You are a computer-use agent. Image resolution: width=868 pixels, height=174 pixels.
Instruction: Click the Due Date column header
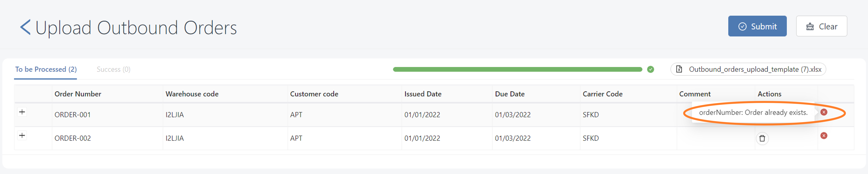pyautogui.click(x=510, y=94)
